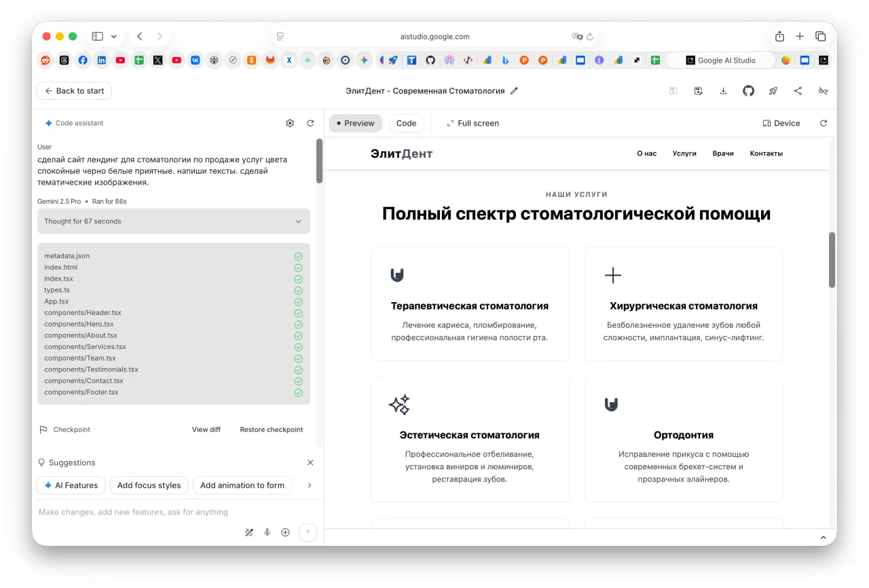Click the 'Add focus styles' suggestion

point(149,485)
